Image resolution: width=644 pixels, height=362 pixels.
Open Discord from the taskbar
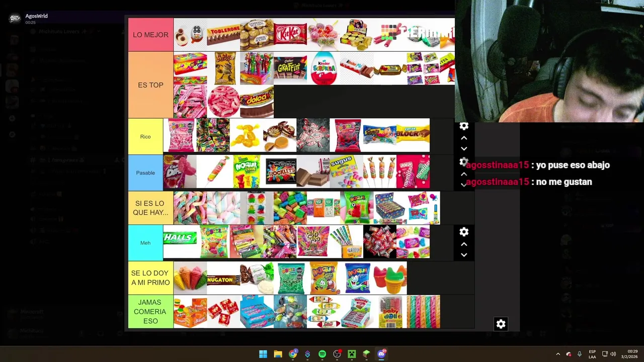tap(381, 354)
